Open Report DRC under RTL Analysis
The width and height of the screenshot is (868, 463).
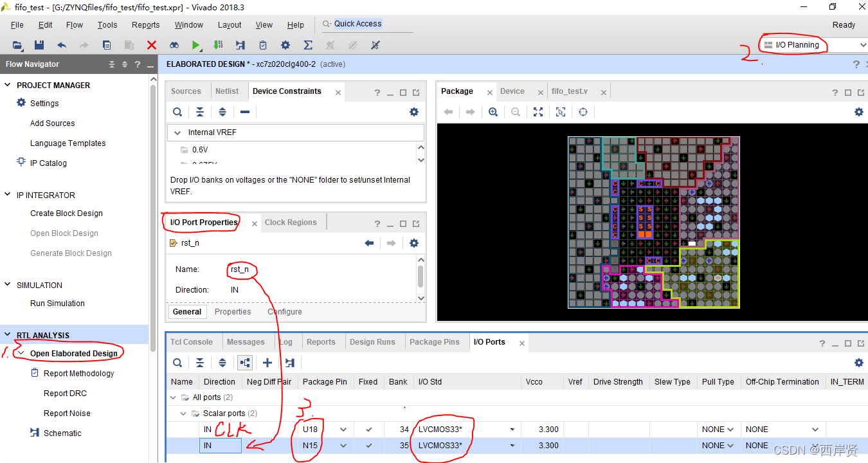(65, 394)
